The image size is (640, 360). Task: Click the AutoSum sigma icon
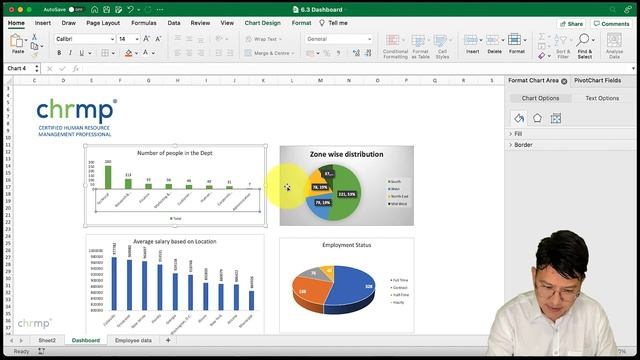pos(542,37)
